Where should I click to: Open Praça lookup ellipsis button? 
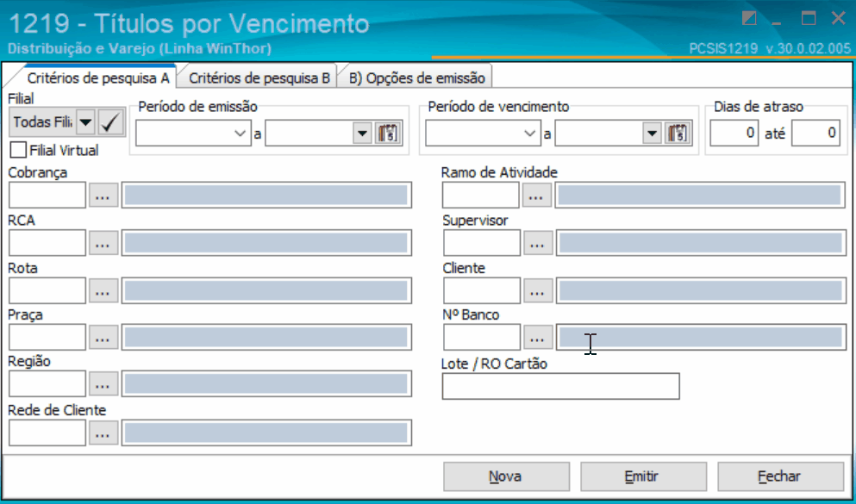coord(103,338)
